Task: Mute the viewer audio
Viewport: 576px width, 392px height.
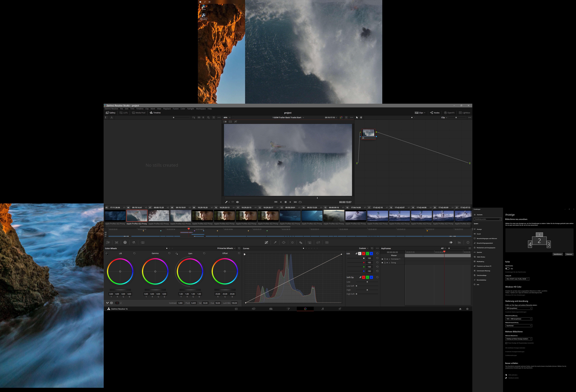Action: pyautogui.click(x=237, y=202)
